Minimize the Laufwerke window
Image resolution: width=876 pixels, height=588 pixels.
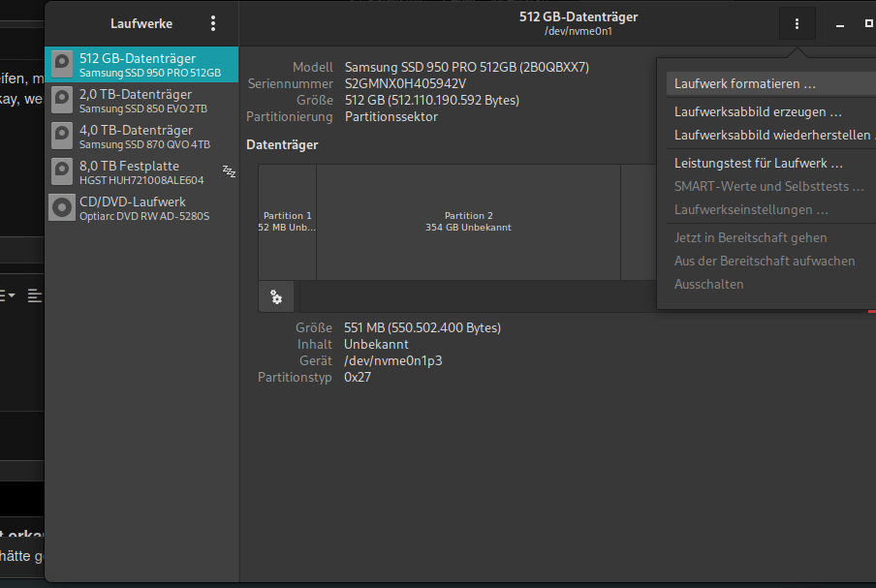(x=840, y=24)
